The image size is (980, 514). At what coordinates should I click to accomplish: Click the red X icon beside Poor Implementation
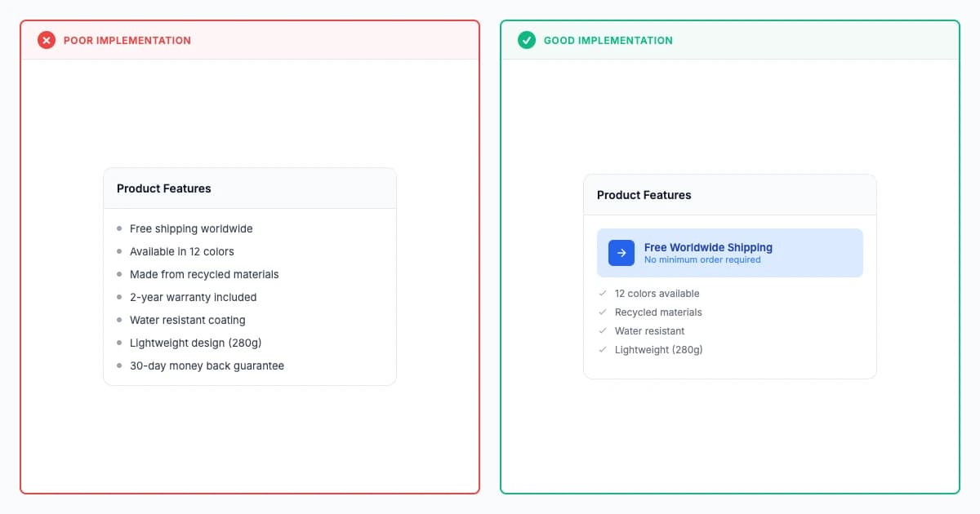(x=47, y=40)
